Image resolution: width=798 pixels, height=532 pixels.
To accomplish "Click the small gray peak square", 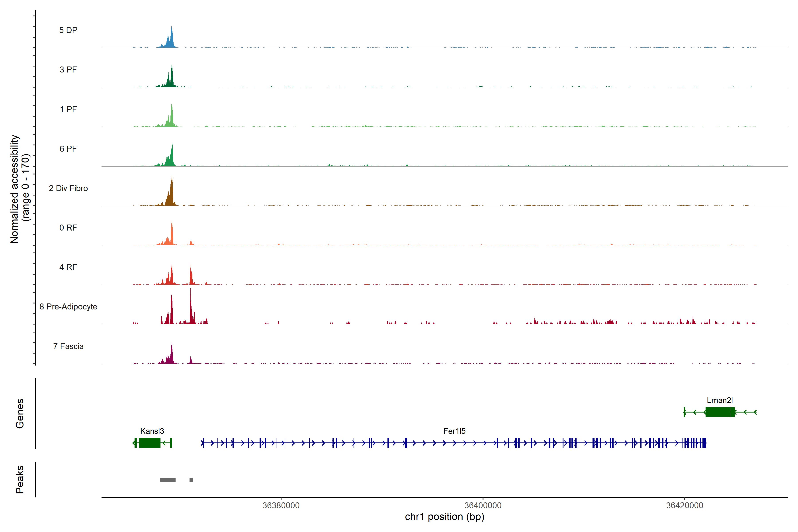I will (191, 480).
